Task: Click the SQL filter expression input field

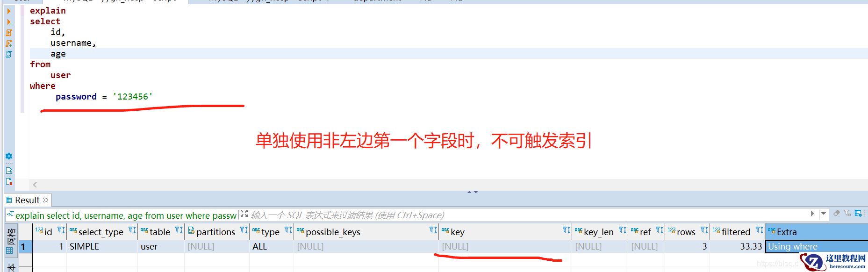Action: pyautogui.click(x=528, y=215)
